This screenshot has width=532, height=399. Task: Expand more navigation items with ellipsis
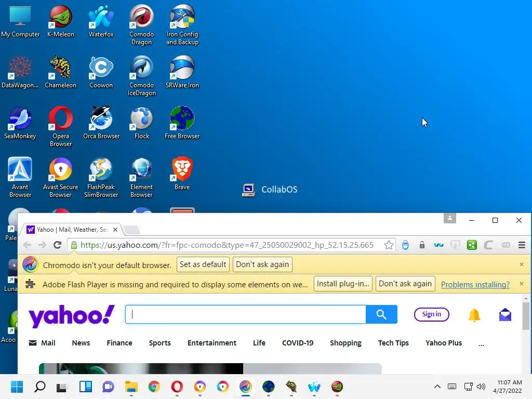(481, 344)
